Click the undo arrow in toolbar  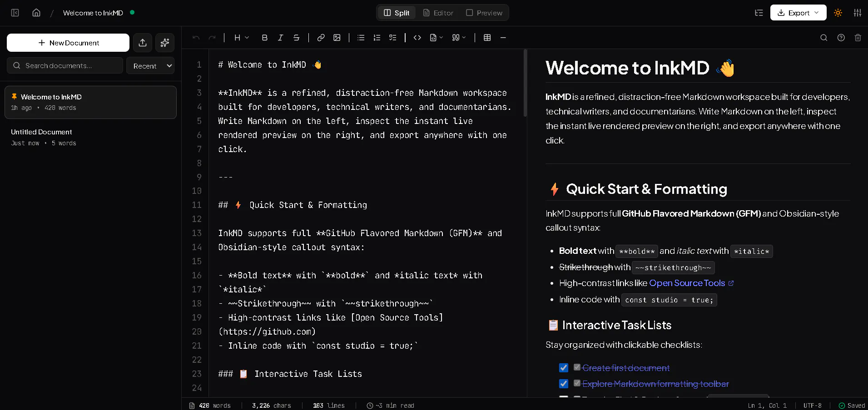(196, 38)
